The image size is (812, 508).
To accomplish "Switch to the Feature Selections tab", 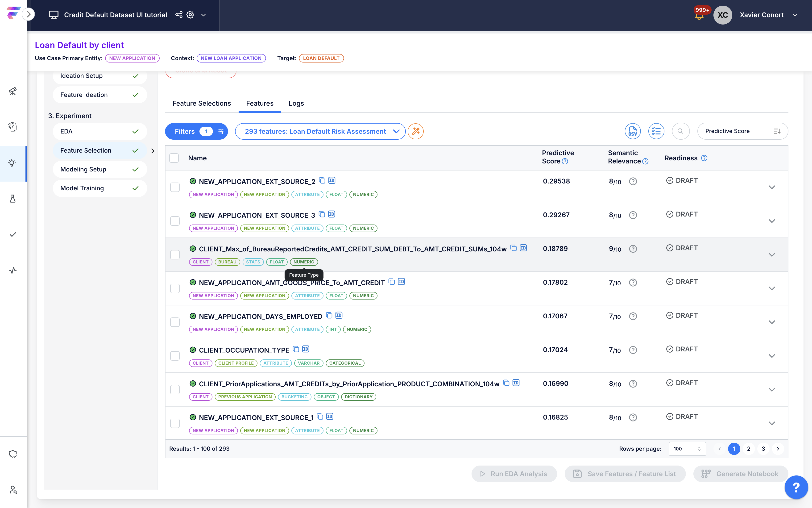I will [202, 104].
